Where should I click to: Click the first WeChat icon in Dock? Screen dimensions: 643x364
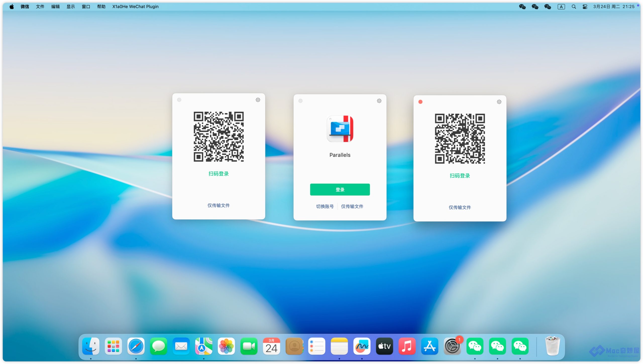point(474,346)
